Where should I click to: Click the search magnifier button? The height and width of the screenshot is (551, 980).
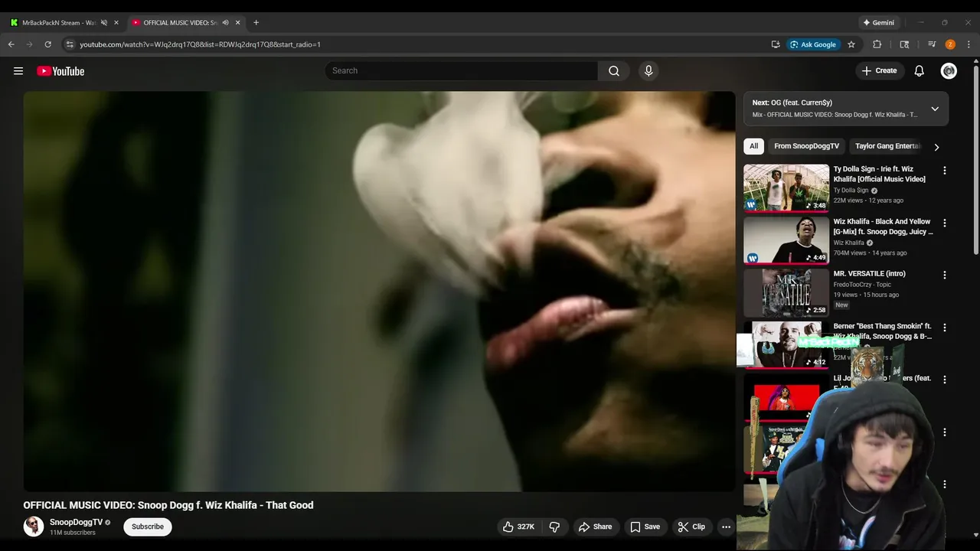614,70
